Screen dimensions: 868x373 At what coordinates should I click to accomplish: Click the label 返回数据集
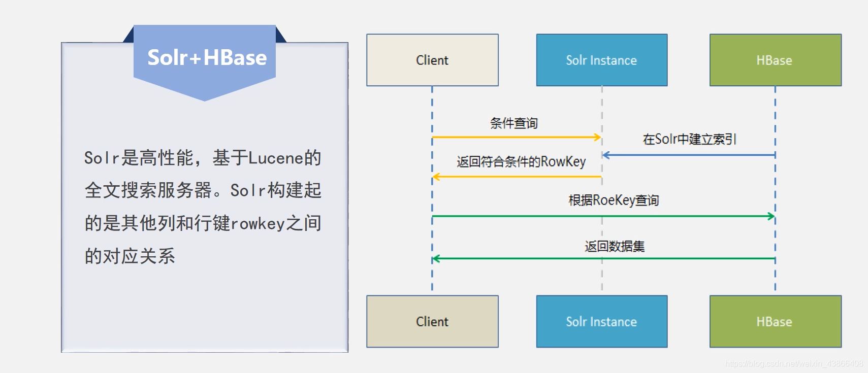[615, 247]
